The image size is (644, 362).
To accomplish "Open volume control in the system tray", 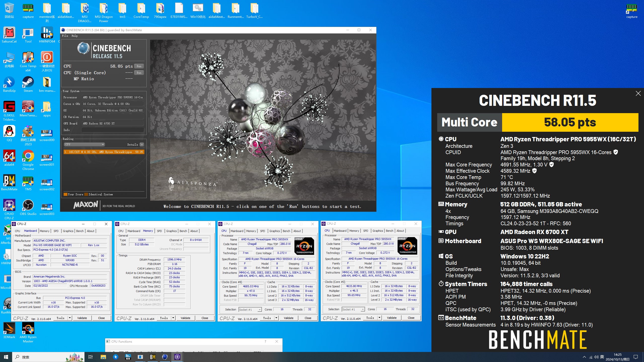I will [596, 357].
